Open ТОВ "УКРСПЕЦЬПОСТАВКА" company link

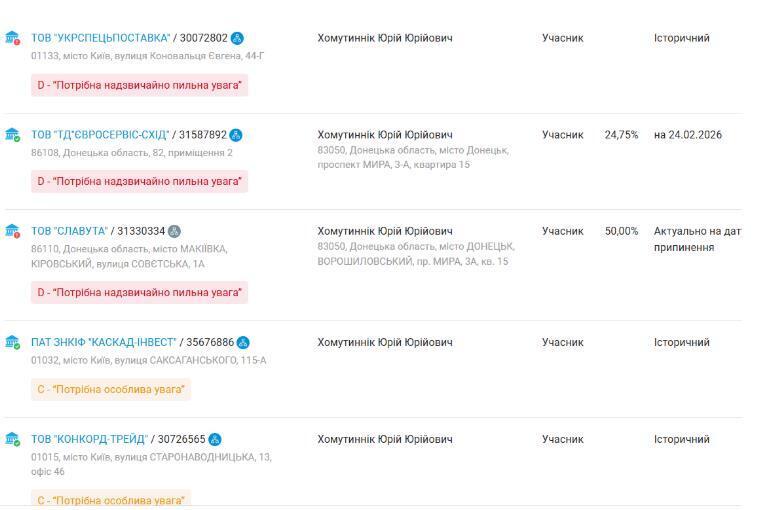[x=100, y=38]
